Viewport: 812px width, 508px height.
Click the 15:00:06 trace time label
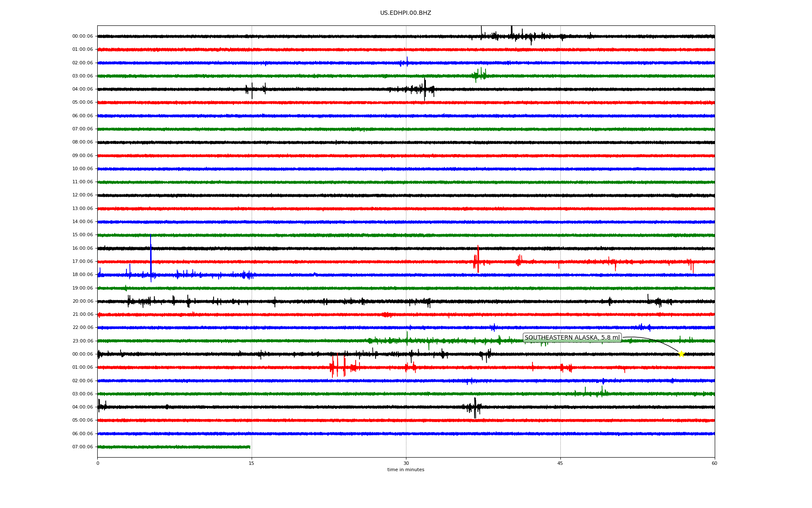(82, 235)
